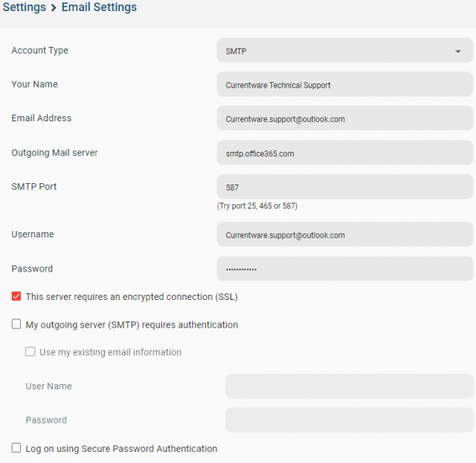Open the Account Type SMTP dropdown

tap(344, 51)
